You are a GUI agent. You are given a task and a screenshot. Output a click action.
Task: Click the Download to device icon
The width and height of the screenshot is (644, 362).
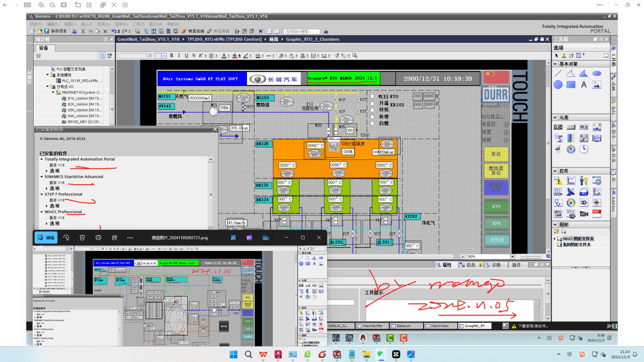point(154,31)
